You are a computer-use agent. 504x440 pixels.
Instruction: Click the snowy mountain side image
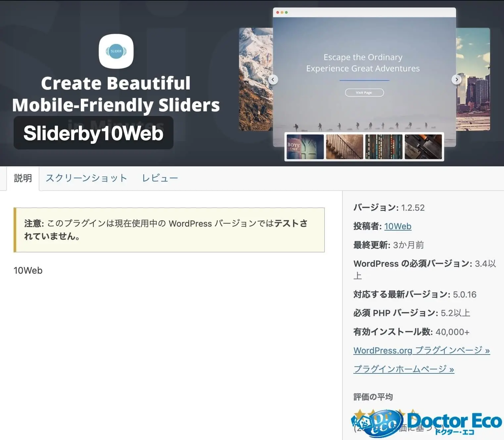point(256,79)
